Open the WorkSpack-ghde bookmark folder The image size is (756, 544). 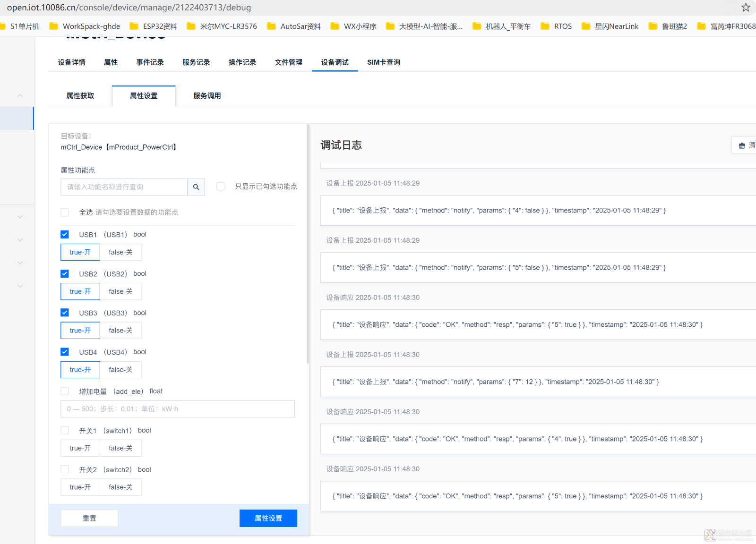tap(85, 26)
